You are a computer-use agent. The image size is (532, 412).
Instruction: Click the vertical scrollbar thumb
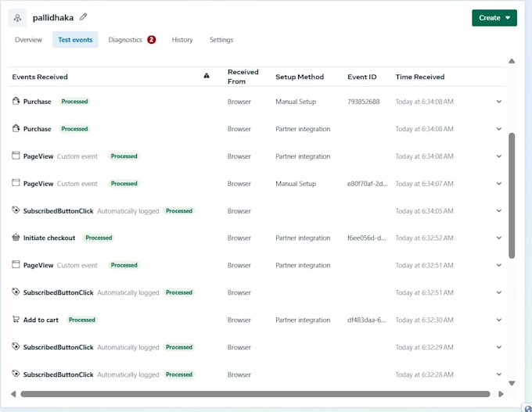[512, 195]
